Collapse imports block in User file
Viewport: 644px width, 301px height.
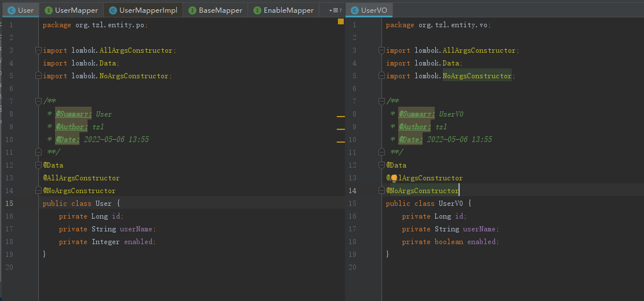(39, 50)
